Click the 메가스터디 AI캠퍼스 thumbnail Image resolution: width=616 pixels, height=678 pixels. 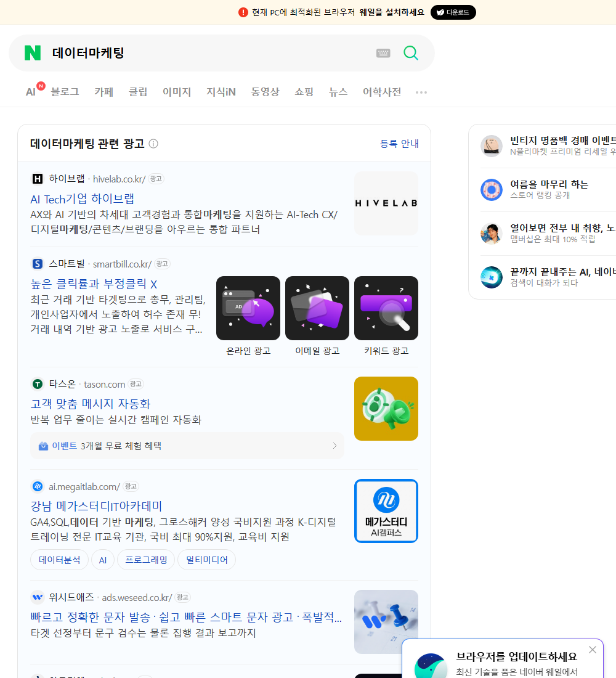click(x=386, y=511)
